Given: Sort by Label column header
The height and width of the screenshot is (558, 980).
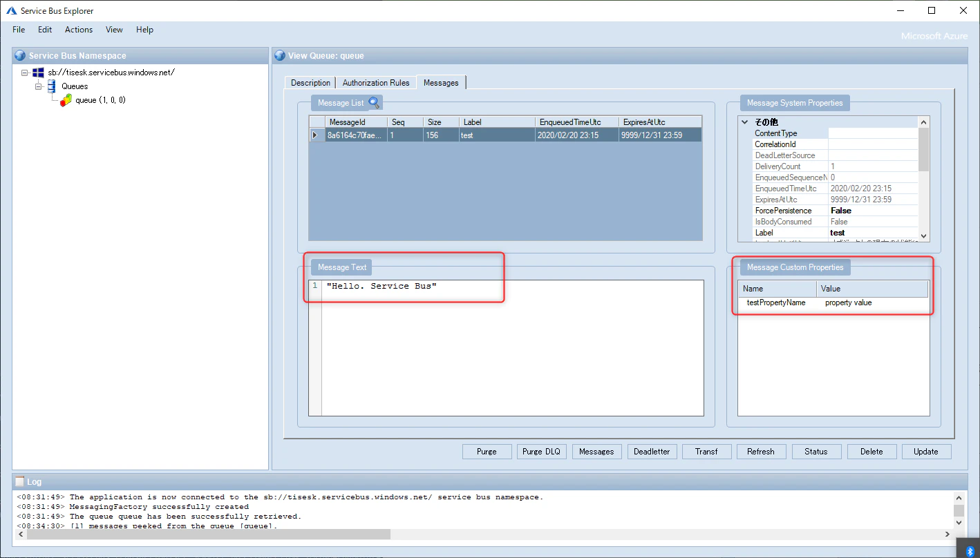Looking at the screenshot, I should click(497, 122).
